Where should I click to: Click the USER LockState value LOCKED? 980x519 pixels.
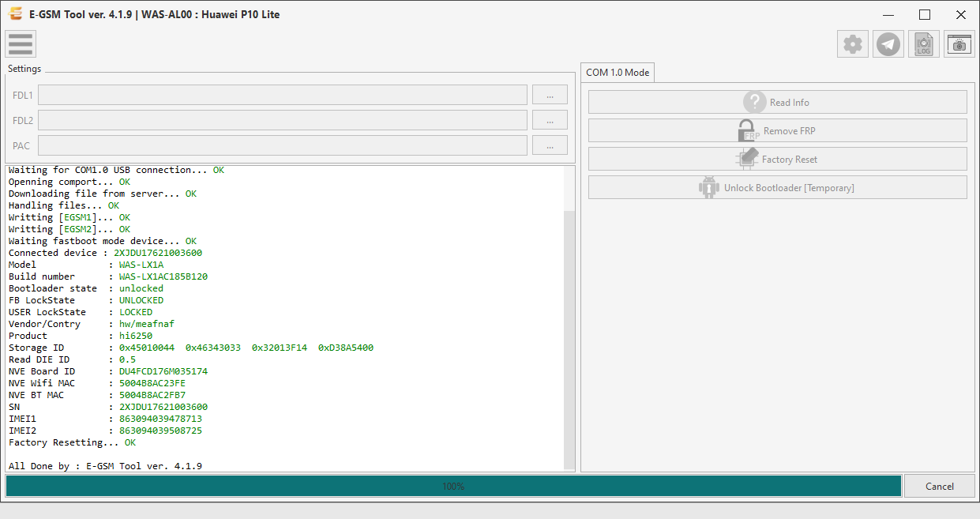(136, 312)
